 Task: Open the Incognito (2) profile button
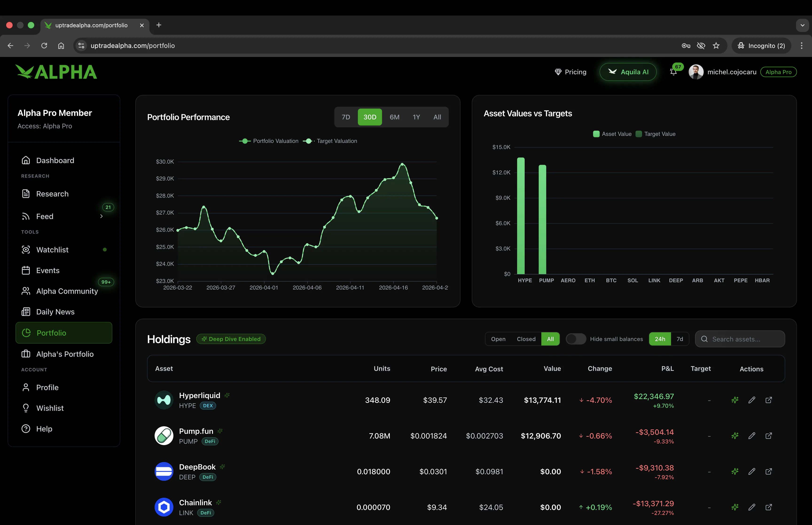click(761, 46)
